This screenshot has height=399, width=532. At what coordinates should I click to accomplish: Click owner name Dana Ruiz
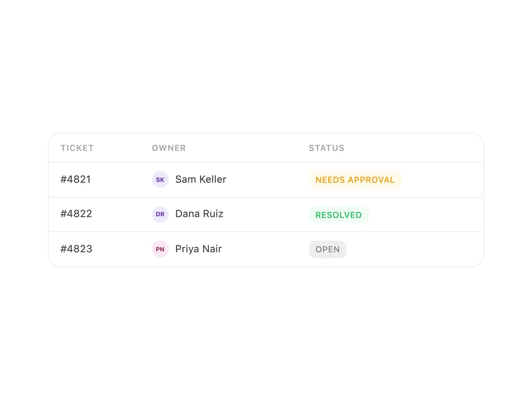coord(199,214)
